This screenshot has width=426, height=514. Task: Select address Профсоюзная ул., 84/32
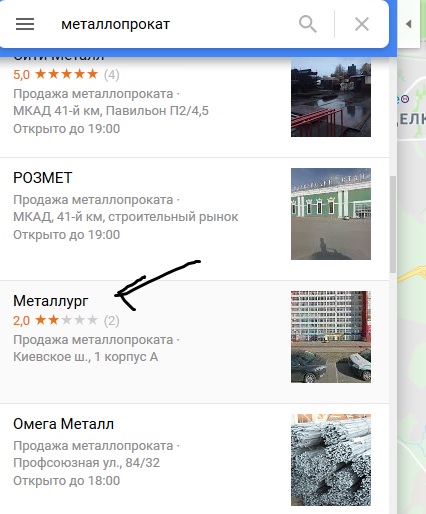click(86, 462)
